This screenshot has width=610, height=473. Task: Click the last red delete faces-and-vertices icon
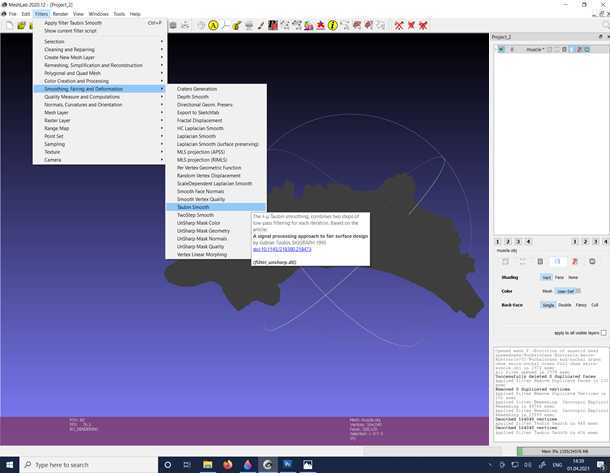[x=423, y=26]
